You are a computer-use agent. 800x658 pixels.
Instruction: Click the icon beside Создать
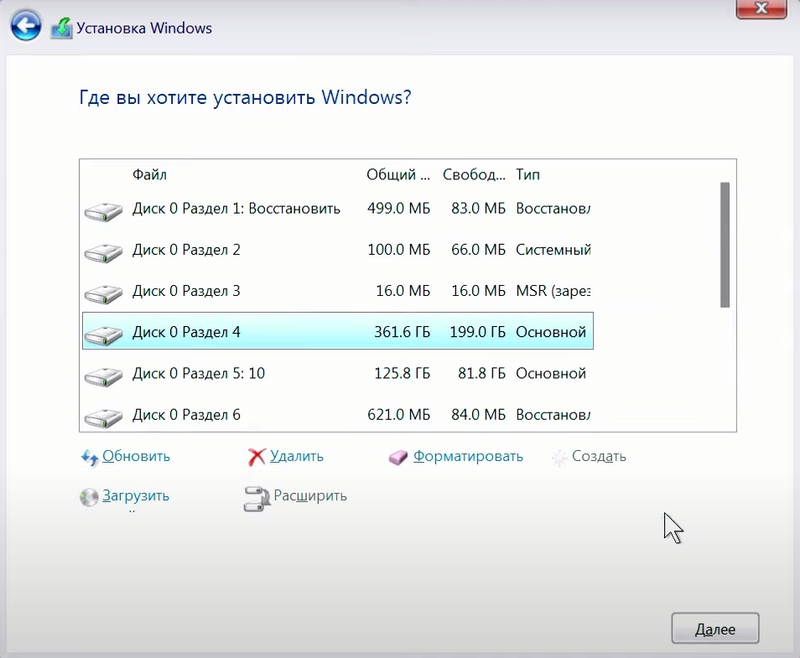(557, 456)
